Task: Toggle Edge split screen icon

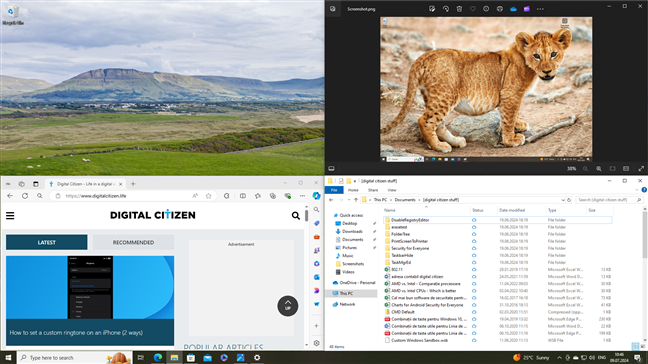Action: pos(243,196)
